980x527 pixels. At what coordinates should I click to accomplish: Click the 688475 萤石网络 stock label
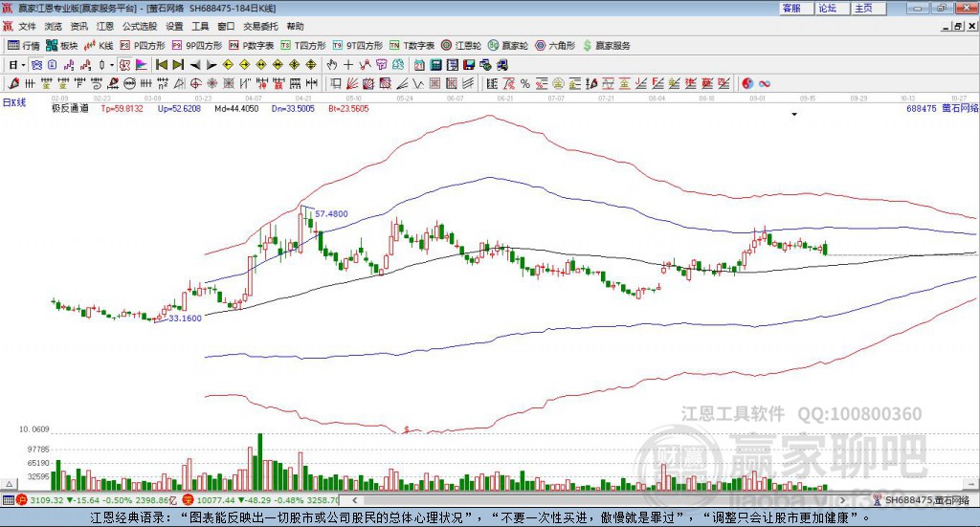943,109
